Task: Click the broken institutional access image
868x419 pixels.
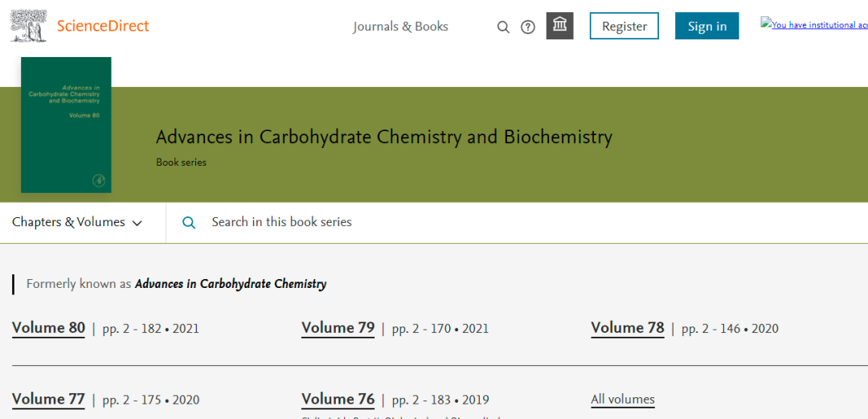Action: (x=813, y=25)
